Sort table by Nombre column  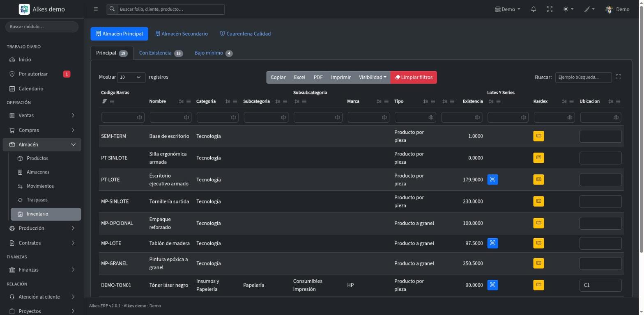click(181, 101)
